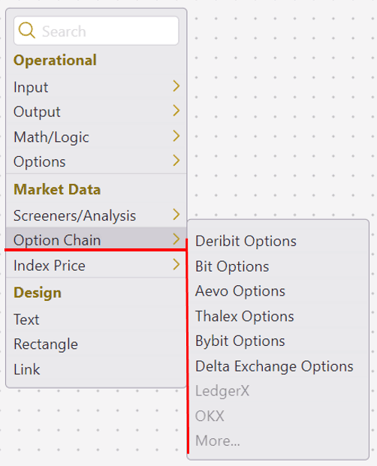
Task: Open the Index Price submenu
Action: 96,265
